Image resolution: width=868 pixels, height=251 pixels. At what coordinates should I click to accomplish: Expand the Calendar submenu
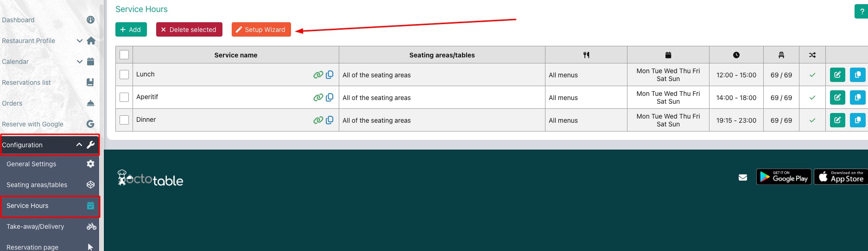tap(79, 62)
